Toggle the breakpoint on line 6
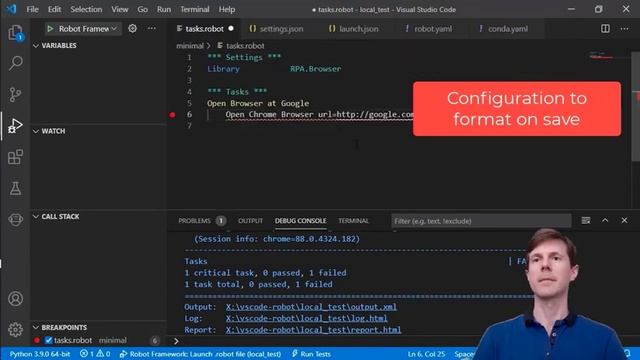640x360 pixels. (x=172, y=115)
